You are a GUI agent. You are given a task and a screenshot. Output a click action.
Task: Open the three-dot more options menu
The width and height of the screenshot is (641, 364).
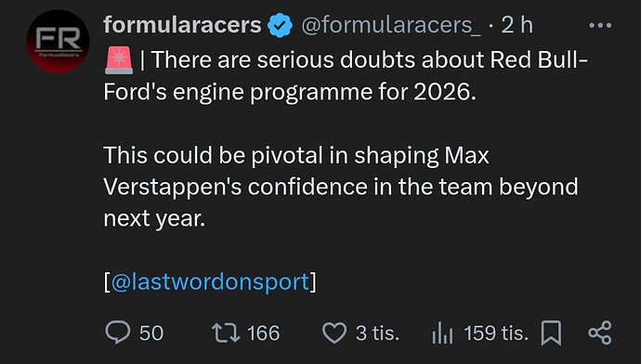coord(600,25)
